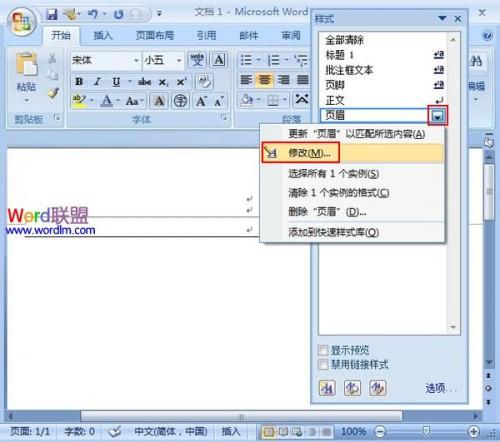Choose 选择所有 1 个实例
Image resolution: width=500 pixels, height=442 pixels.
click(x=353, y=174)
